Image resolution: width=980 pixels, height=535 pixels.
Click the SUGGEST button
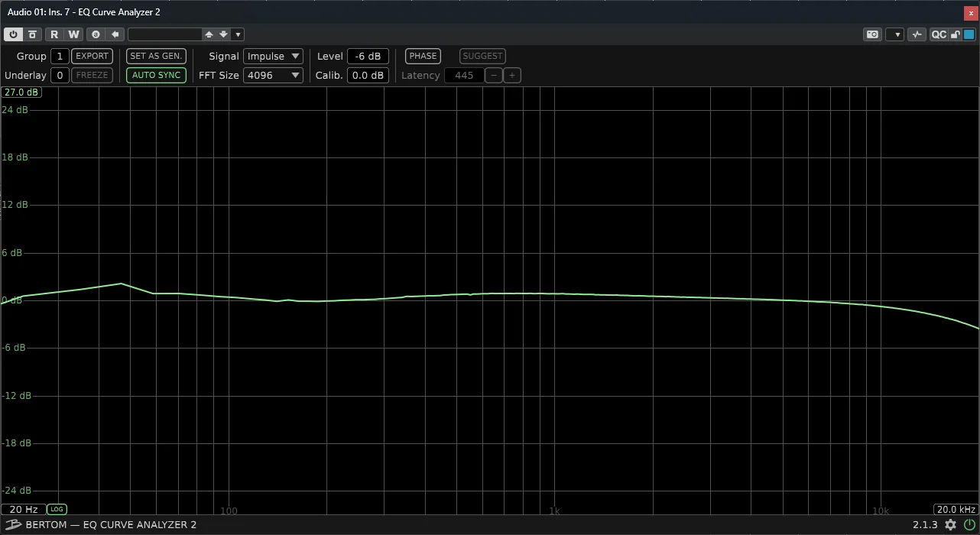(x=482, y=56)
